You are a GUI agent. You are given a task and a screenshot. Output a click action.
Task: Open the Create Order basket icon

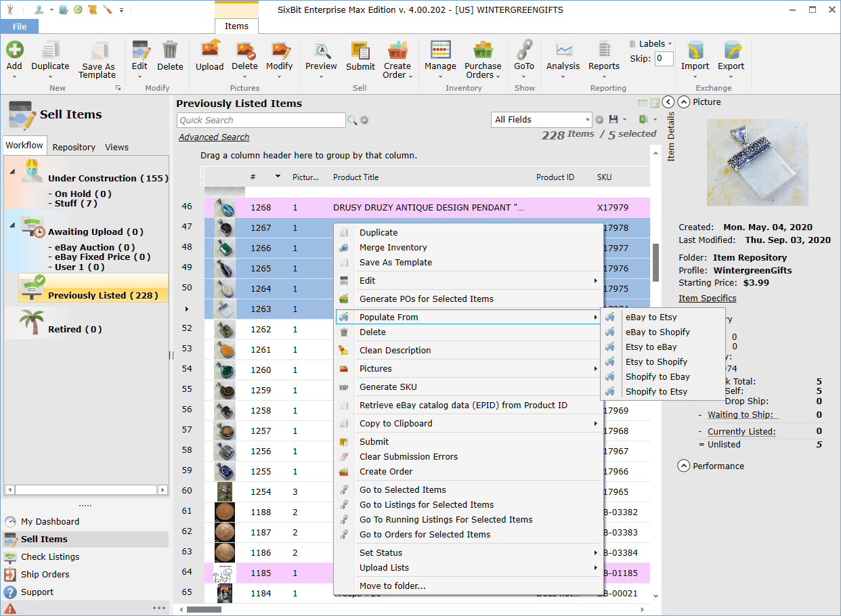(397, 51)
